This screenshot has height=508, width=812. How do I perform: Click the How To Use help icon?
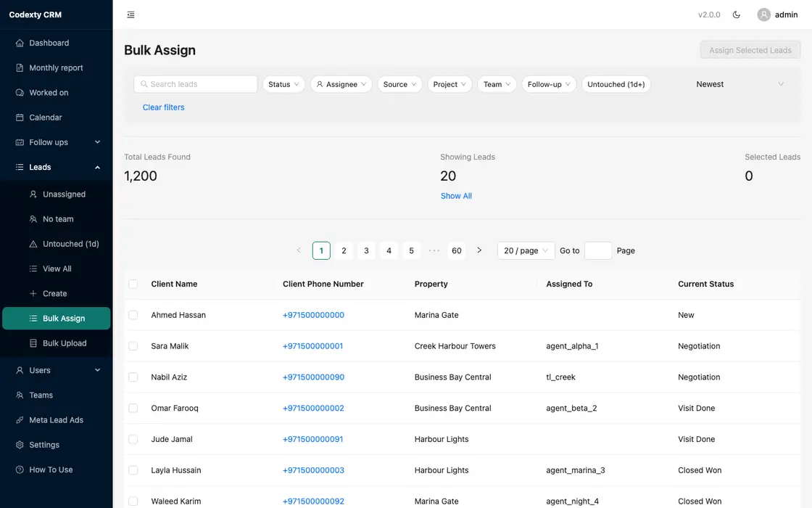coord(20,470)
